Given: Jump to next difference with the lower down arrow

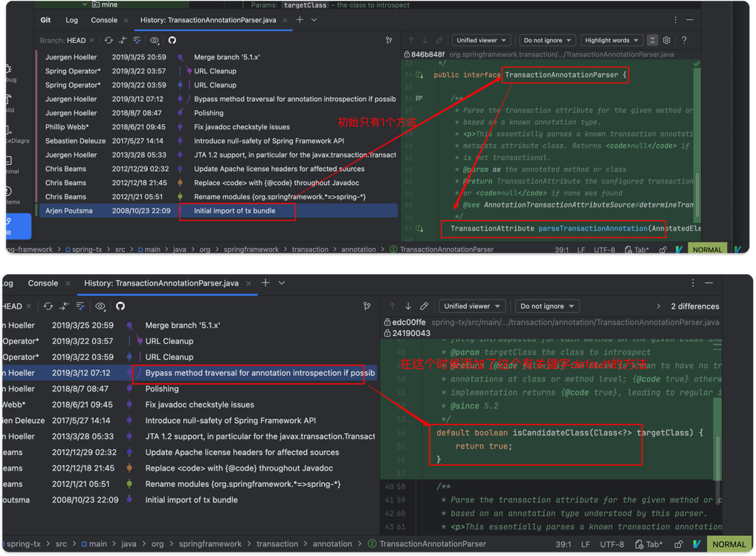Looking at the screenshot, I should tap(408, 306).
